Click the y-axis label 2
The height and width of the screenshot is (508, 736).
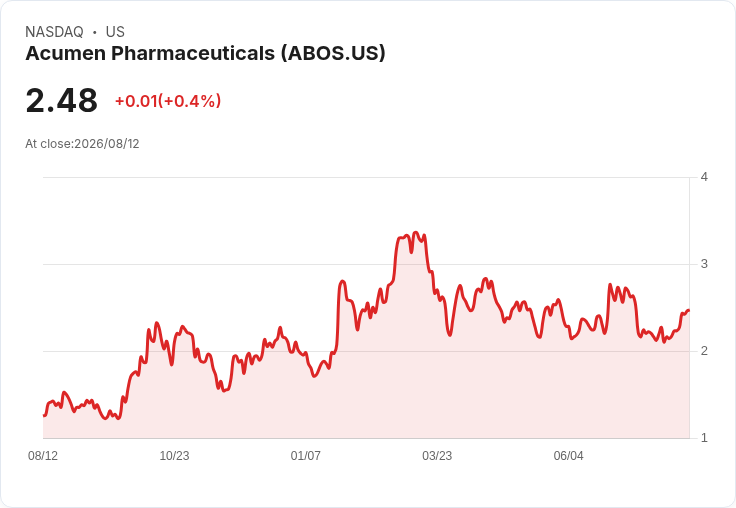[x=704, y=351]
